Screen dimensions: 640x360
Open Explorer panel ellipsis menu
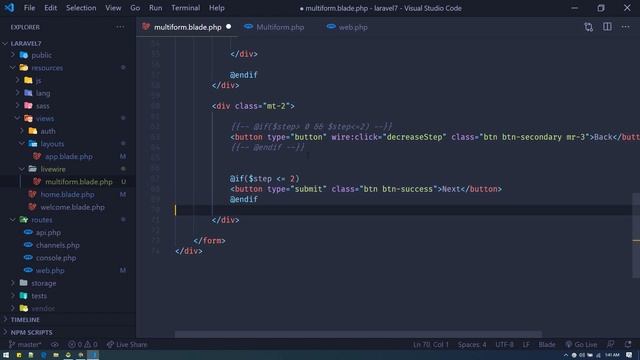pyautogui.click(x=120, y=27)
